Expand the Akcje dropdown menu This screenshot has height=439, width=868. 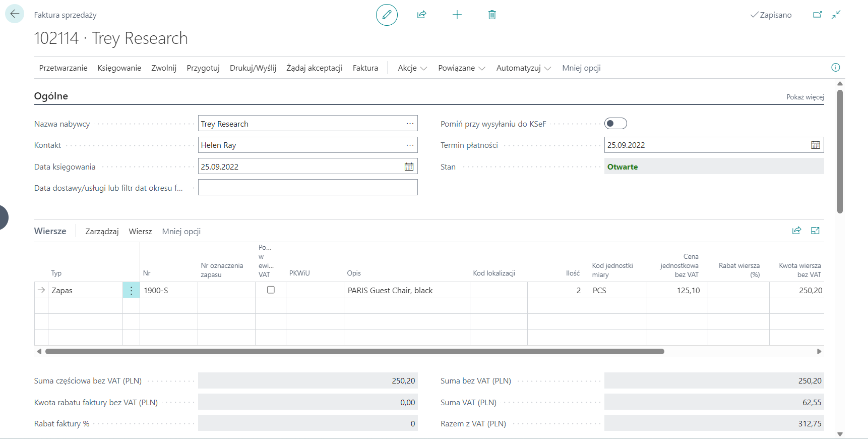click(412, 68)
